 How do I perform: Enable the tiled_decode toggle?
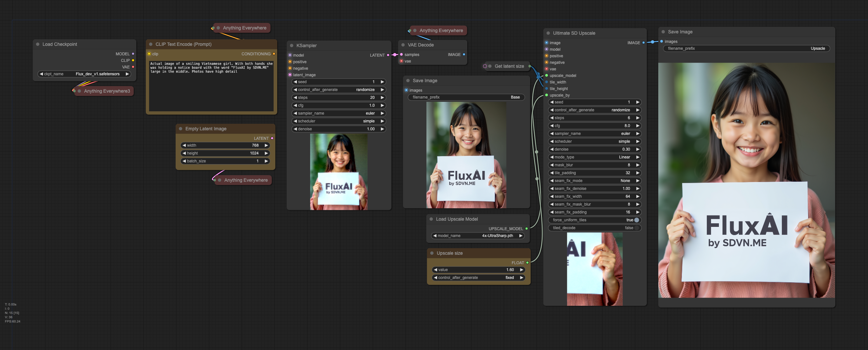pyautogui.click(x=636, y=228)
